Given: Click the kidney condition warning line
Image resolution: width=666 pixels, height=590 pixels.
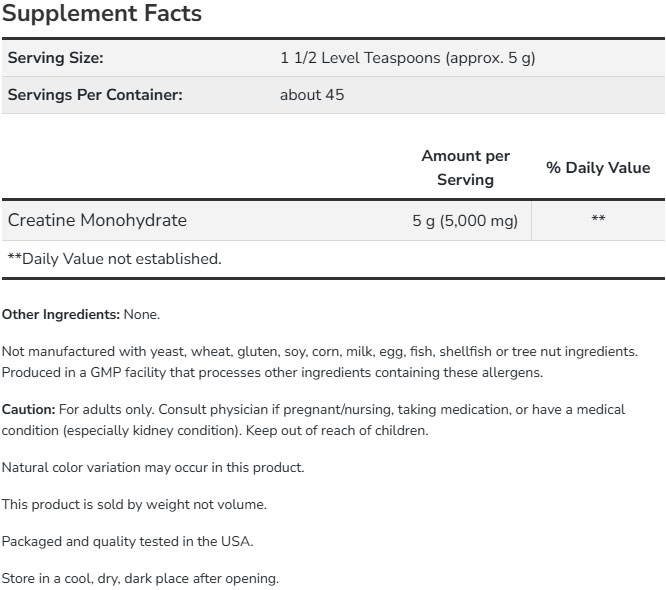Looking at the screenshot, I should pos(215,431).
